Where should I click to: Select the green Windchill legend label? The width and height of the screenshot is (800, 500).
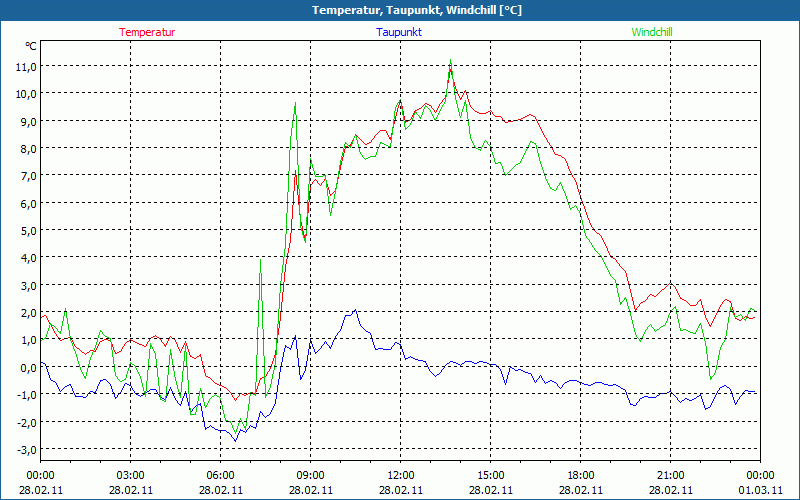(652, 32)
